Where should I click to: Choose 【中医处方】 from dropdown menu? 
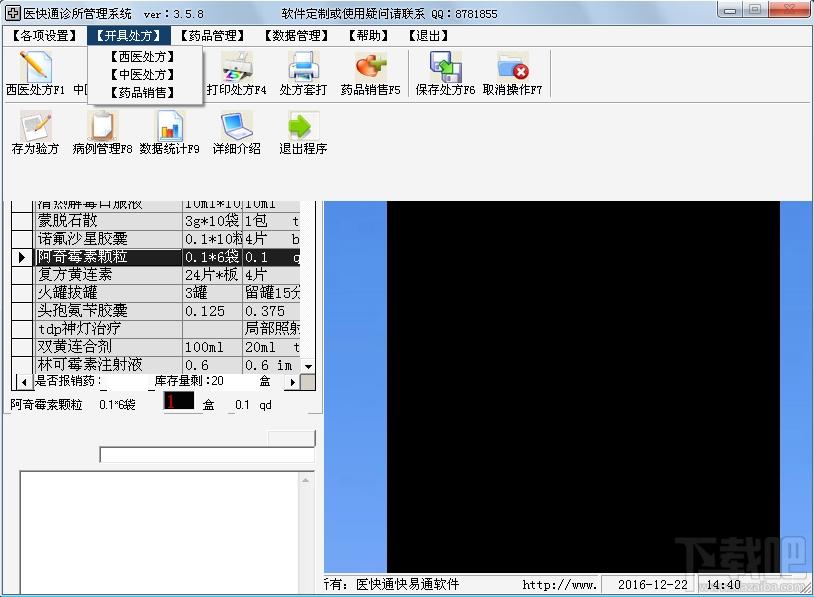click(143, 74)
